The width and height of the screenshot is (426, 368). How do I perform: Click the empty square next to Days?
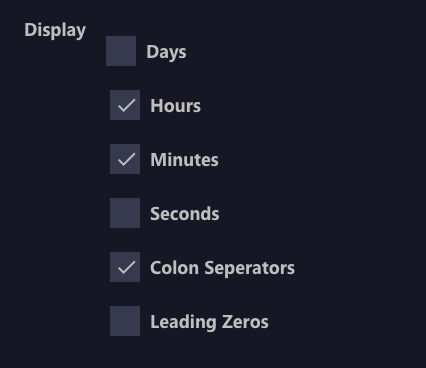pyautogui.click(x=121, y=51)
